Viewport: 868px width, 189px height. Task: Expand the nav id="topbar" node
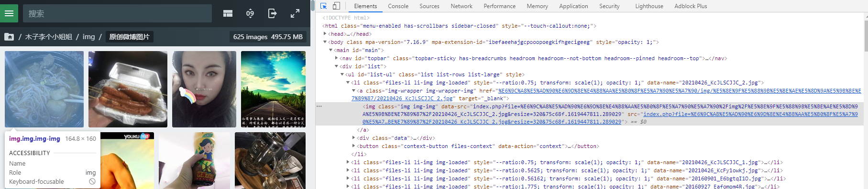point(336,58)
